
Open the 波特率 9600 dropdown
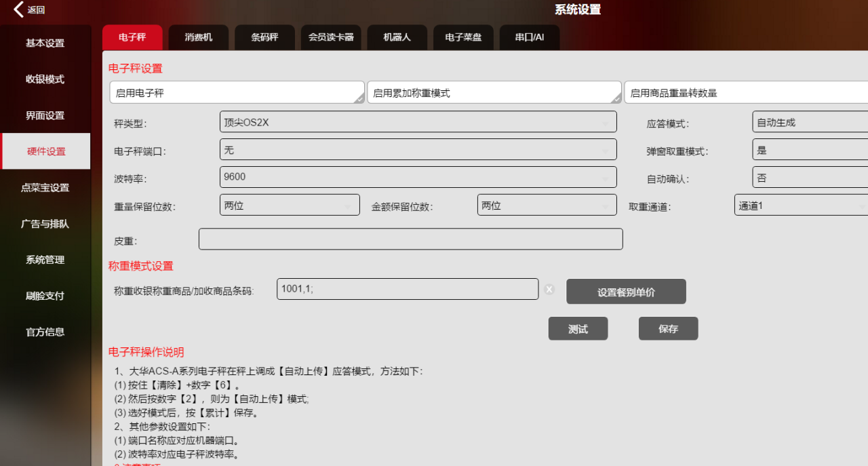coord(418,177)
